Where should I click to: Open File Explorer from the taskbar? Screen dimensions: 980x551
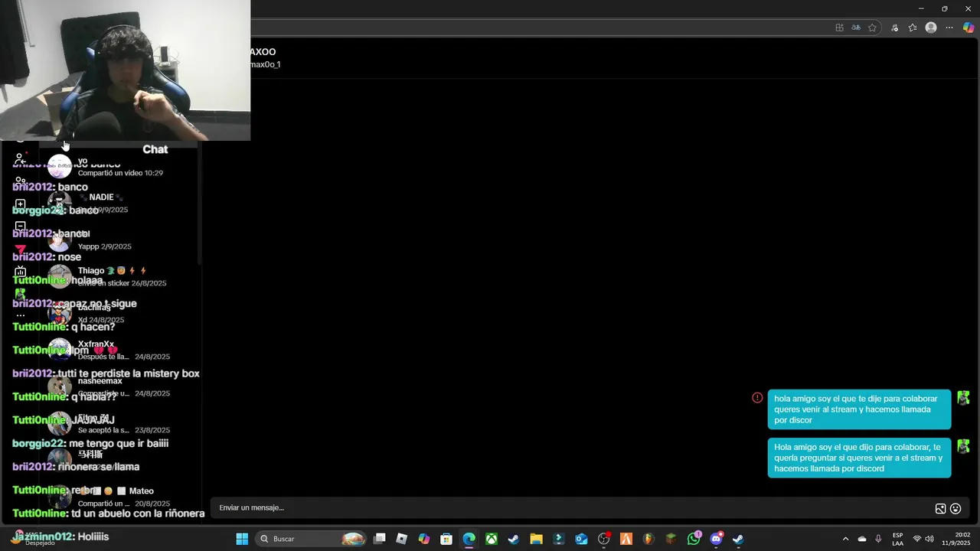click(x=536, y=539)
